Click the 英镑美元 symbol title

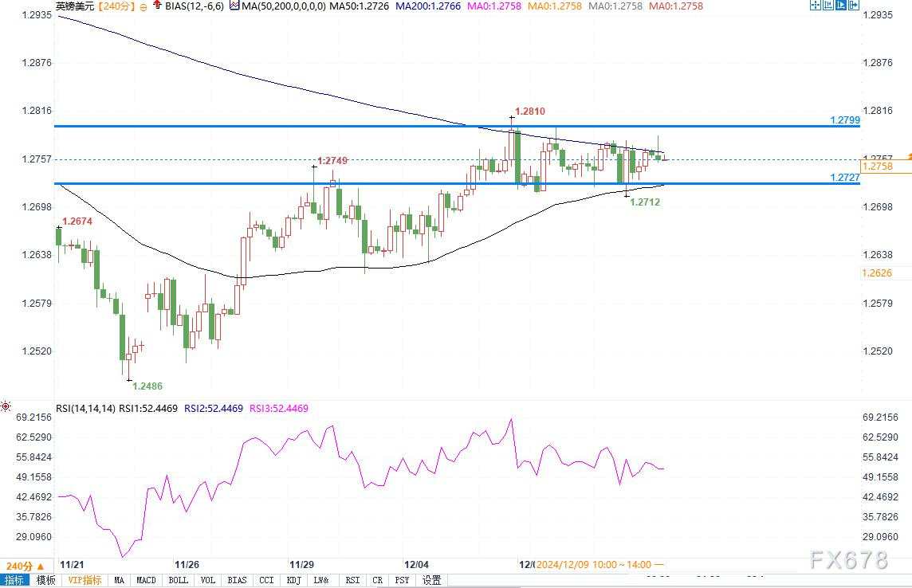tap(75, 6)
